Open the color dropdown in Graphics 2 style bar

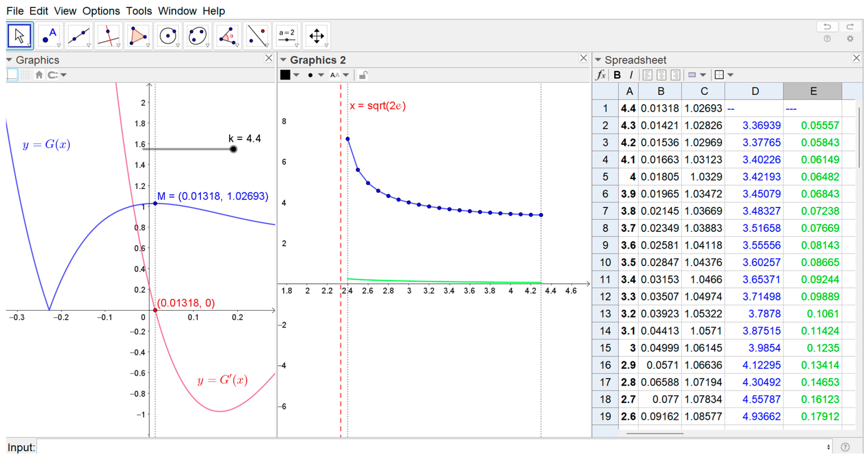pos(296,75)
